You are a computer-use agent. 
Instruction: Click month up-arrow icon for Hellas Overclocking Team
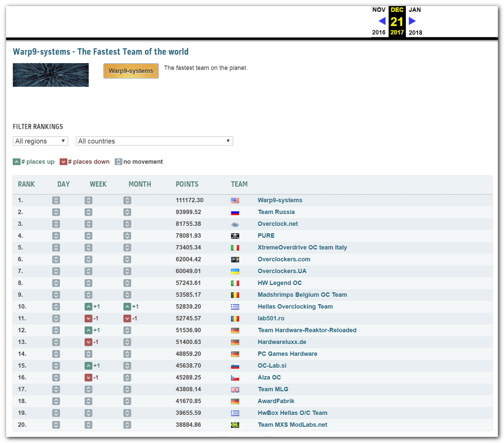127,307
